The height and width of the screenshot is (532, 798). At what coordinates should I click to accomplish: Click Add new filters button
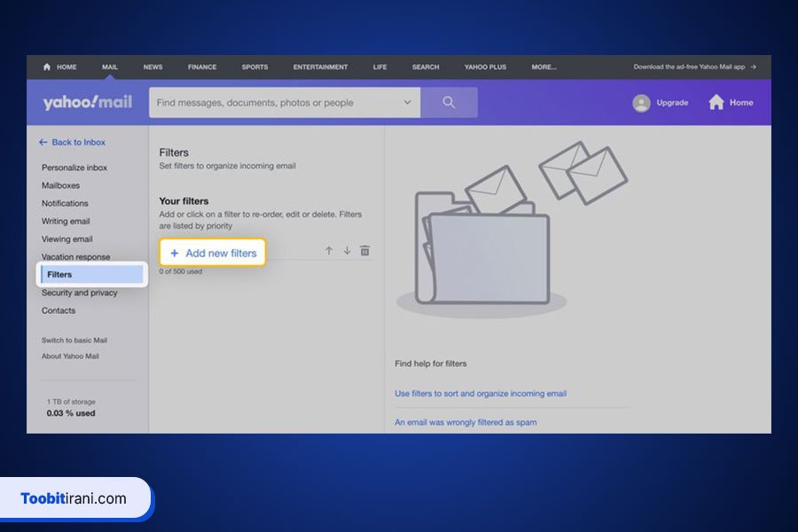[213, 254]
